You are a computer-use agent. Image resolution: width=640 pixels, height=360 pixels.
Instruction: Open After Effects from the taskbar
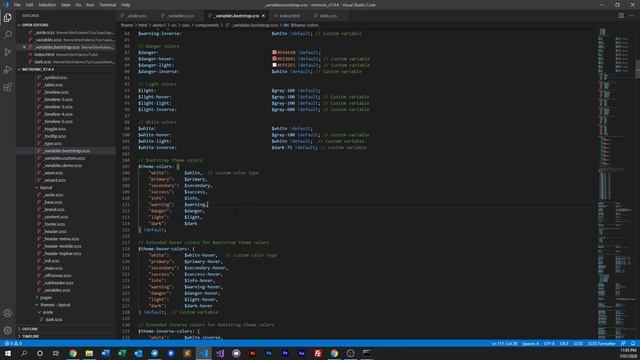click(x=301, y=353)
